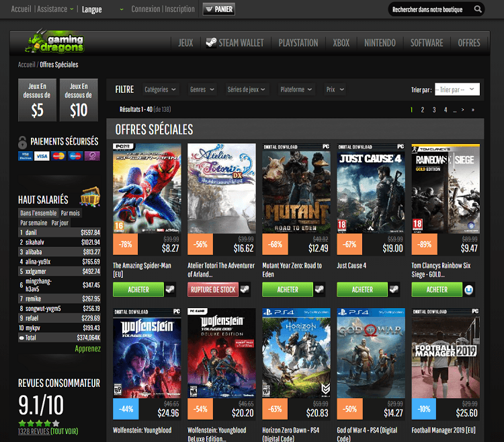The width and height of the screenshot is (504, 442).
Task: Expand the Langue selector
Action: [x=102, y=9]
